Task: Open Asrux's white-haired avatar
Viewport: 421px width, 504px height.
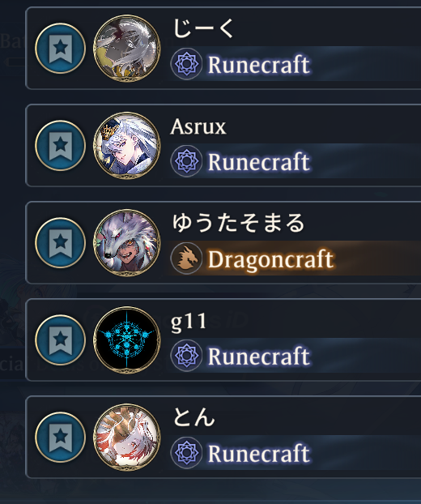Action: coord(127,145)
